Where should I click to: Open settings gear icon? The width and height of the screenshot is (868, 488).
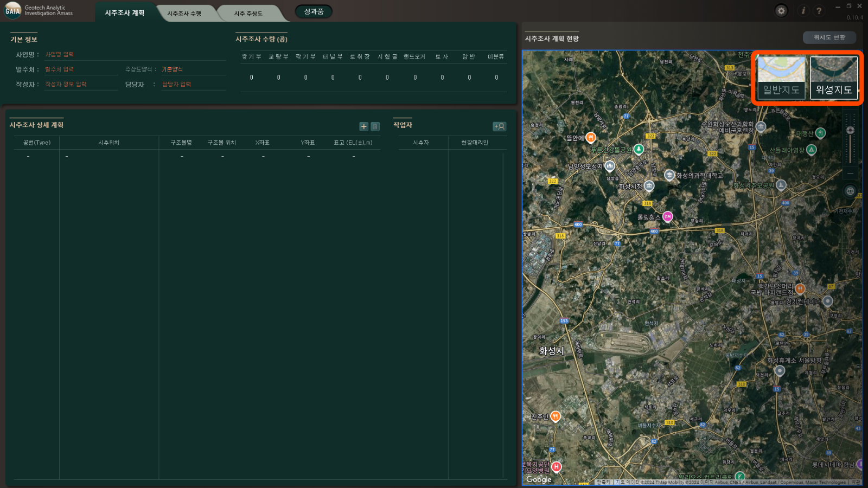[x=781, y=11]
